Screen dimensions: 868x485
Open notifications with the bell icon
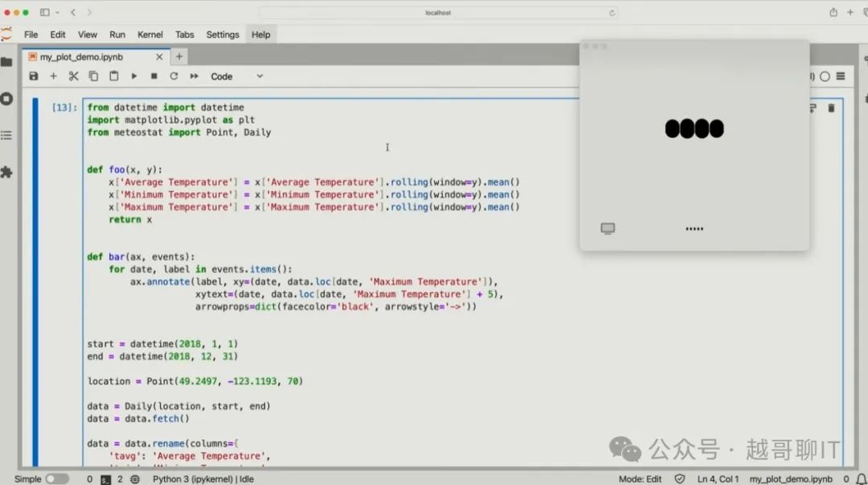[861, 479]
